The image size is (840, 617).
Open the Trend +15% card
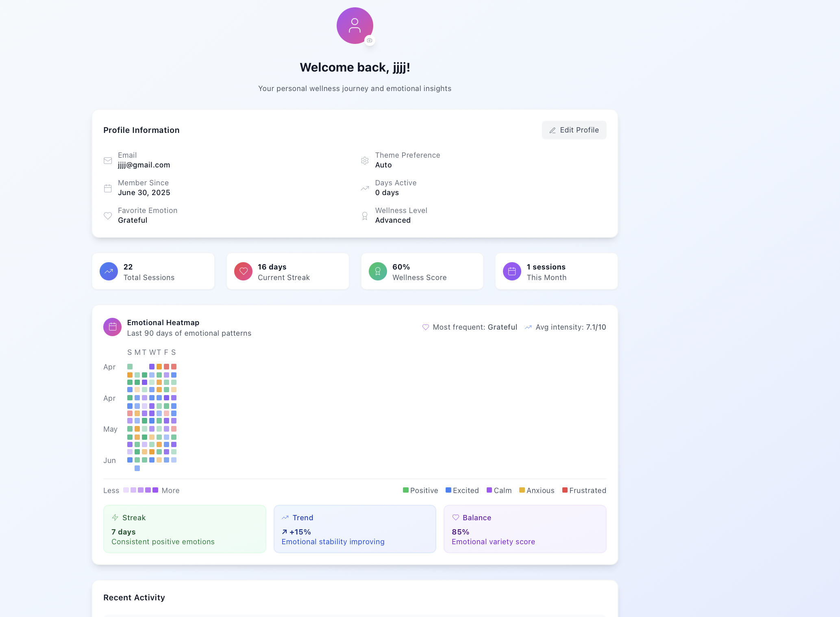355,529
